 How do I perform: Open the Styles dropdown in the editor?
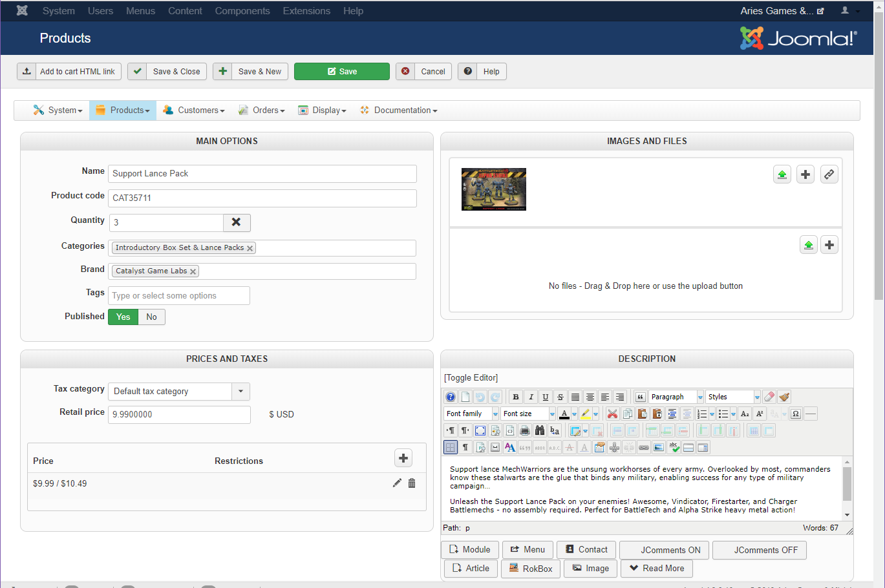point(733,397)
